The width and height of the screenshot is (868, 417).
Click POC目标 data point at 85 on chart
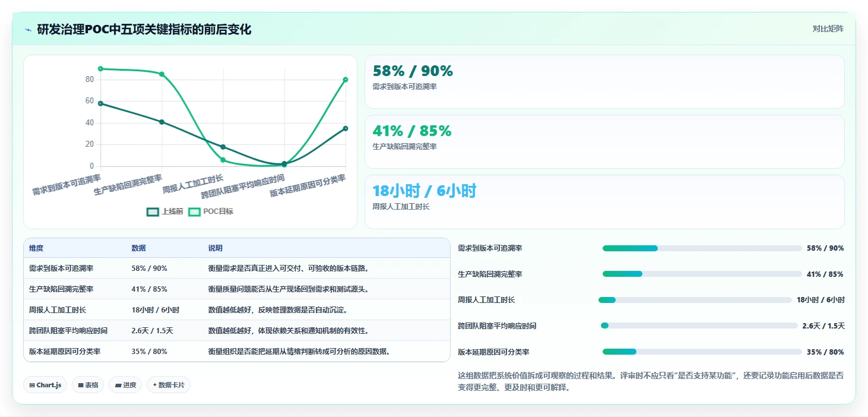tap(161, 74)
